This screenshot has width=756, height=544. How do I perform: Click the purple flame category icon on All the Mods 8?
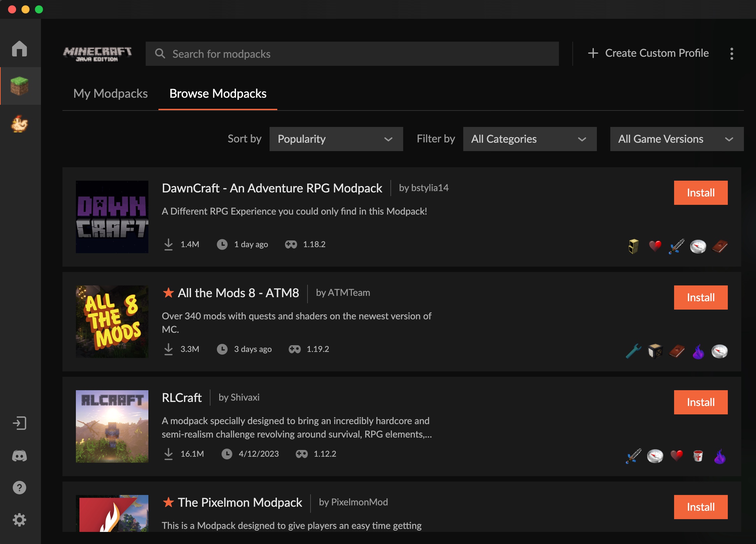(698, 352)
